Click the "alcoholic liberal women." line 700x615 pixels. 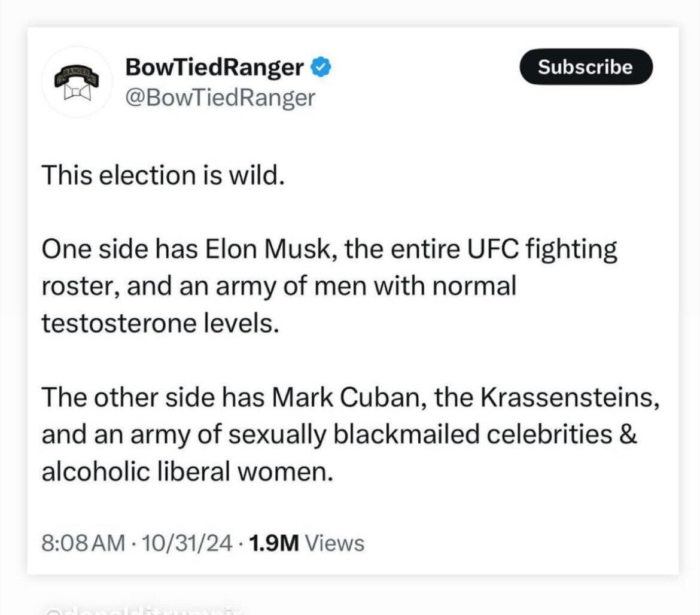[x=186, y=473]
